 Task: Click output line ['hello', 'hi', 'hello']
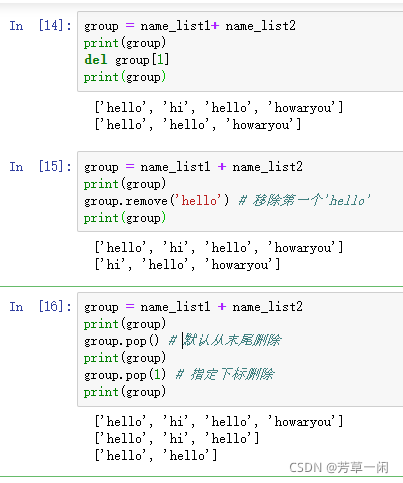177,439
